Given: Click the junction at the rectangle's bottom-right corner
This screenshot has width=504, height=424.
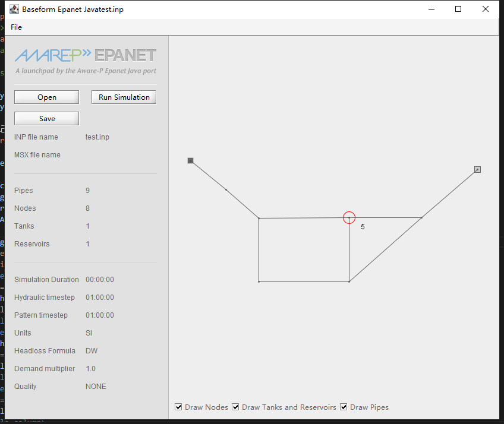Looking at the screenshot, I should (349, 281).
